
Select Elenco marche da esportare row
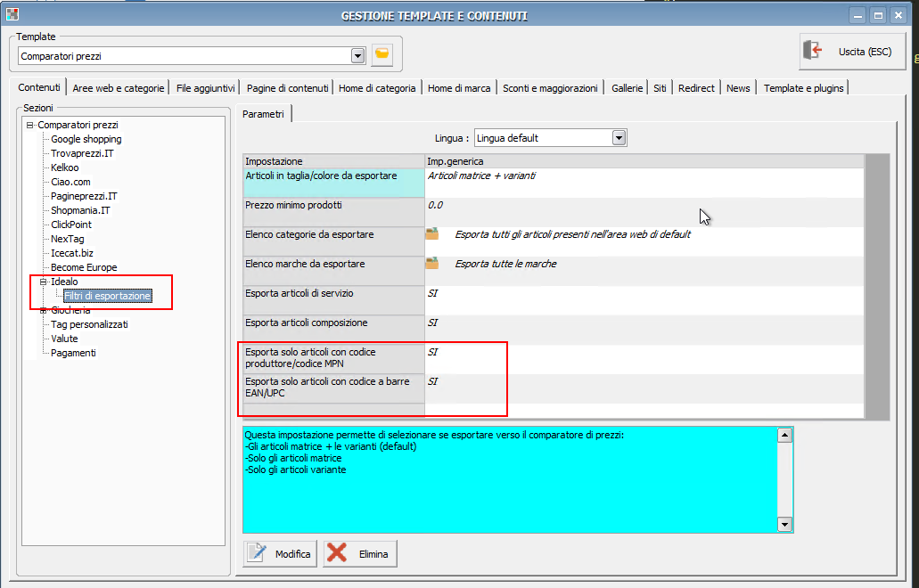554,271
